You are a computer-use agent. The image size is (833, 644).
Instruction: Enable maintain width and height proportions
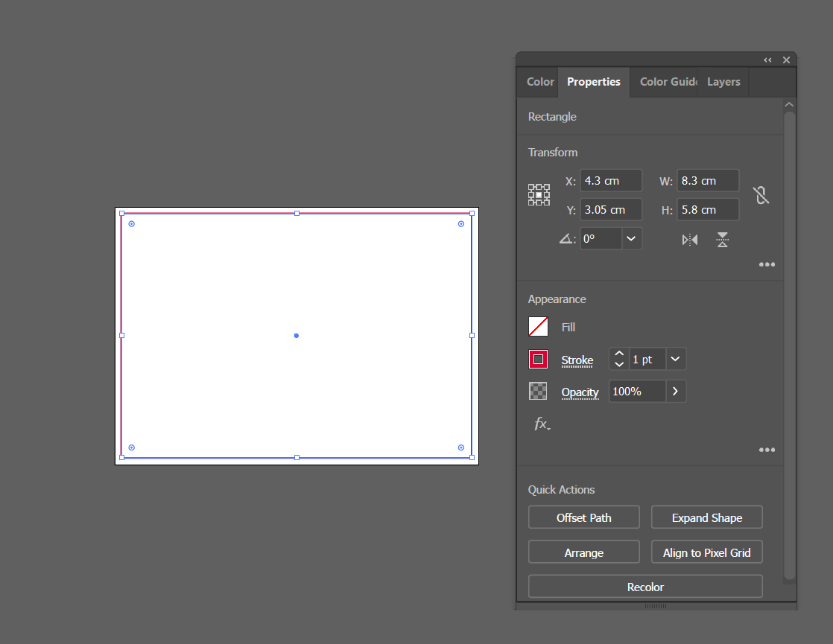click(761, 194)
